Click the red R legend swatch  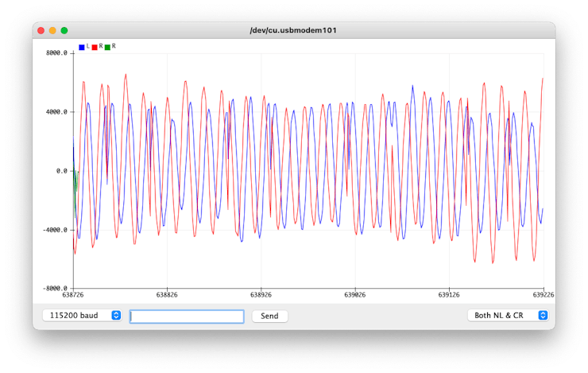point(95,48)
